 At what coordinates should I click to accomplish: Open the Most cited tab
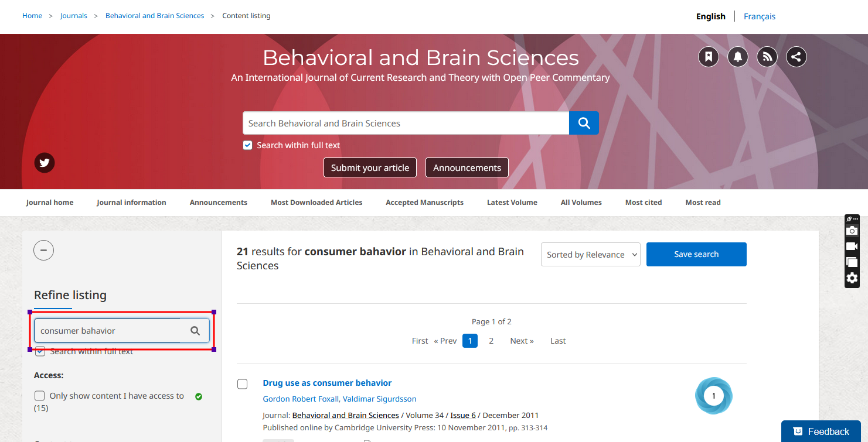tap(643, 203)
